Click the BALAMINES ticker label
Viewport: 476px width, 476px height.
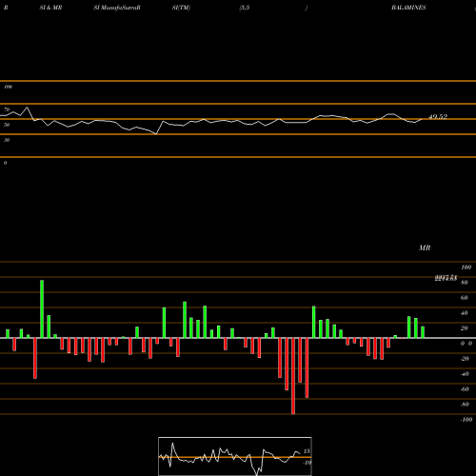[408, 8]
